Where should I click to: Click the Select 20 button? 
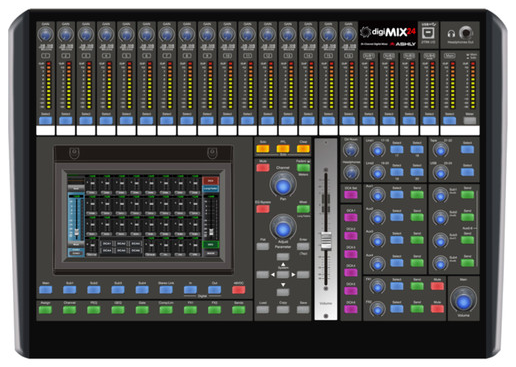coord(417,172)
